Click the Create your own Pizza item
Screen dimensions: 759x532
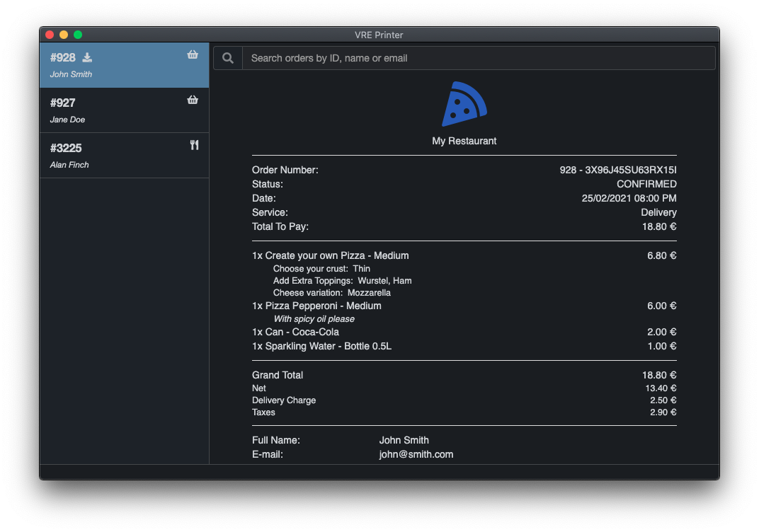(x=330, y=255)
